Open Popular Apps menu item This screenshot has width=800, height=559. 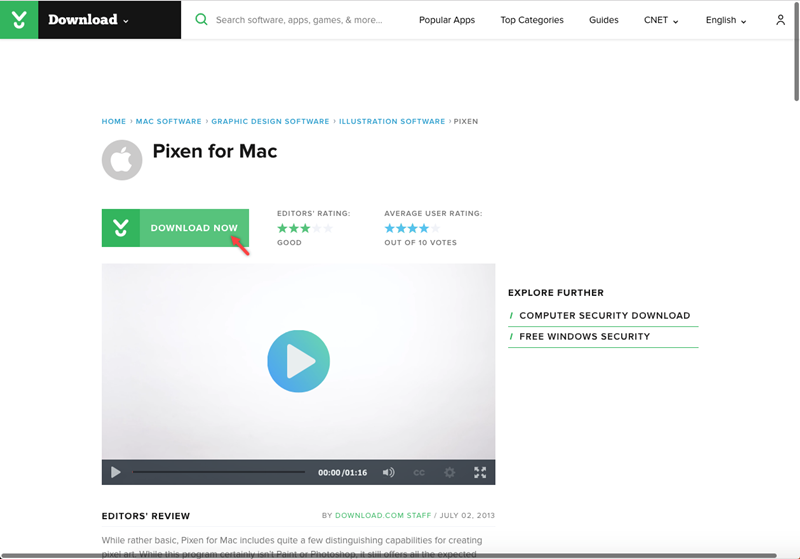(447, 20)
